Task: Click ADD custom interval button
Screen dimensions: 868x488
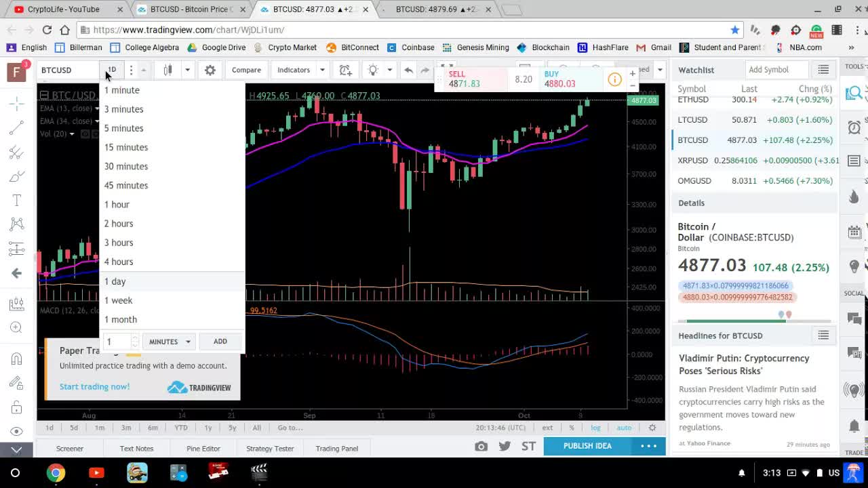Action: [x=220, y=342]
